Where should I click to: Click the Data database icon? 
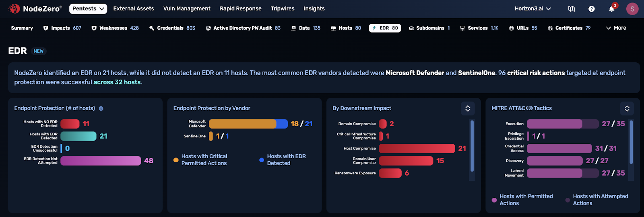coord(294,28)
